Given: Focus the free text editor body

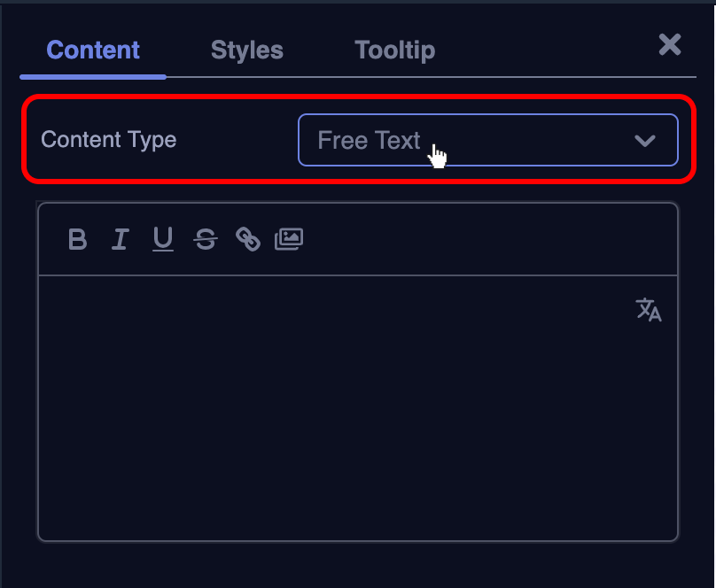Looking at the screenshot, I should [354, 416].
